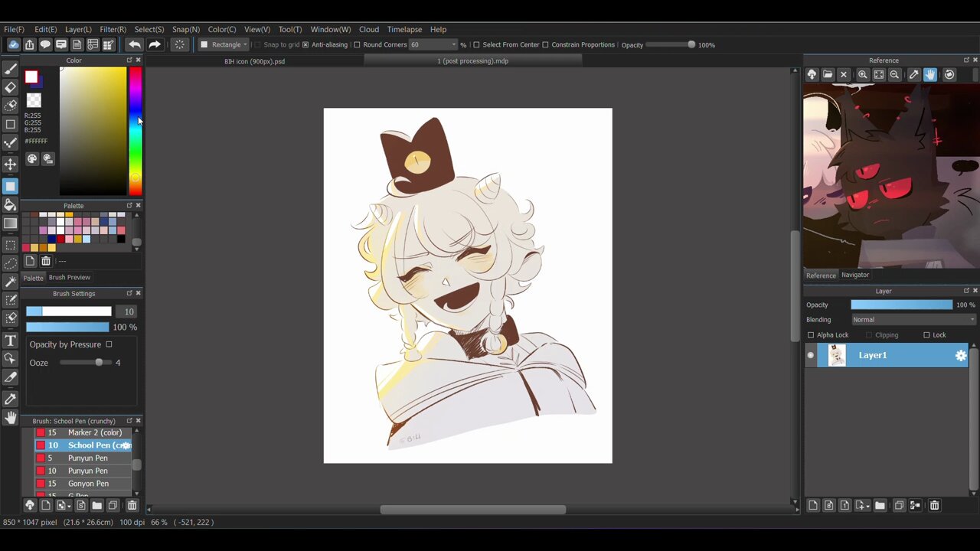The width and height of the screenshot is (980, 551).
Task: Delete palette color with trash icon
Action: [x=46, y=261]
